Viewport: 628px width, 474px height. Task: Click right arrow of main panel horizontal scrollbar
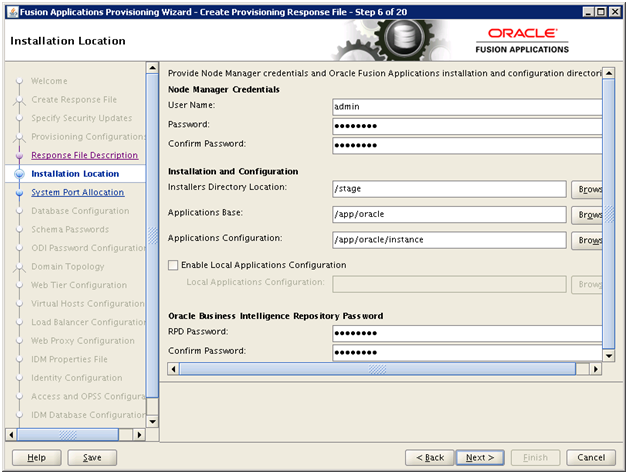(596, 369)
